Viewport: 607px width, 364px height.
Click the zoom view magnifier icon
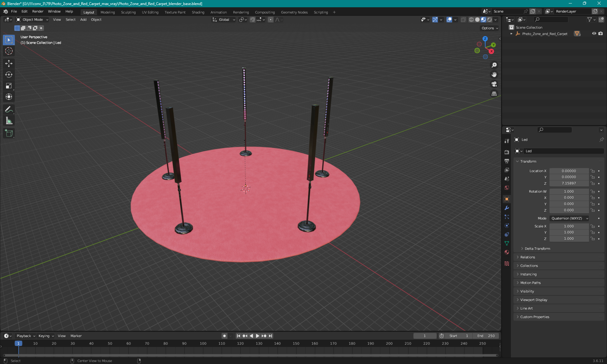pyautogui.click(x=494, y=65)
